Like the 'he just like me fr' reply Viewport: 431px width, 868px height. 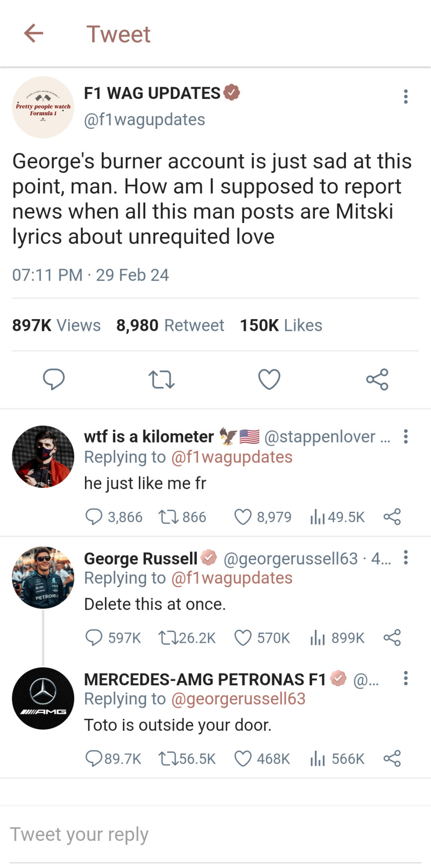click(x=243, y=517)
